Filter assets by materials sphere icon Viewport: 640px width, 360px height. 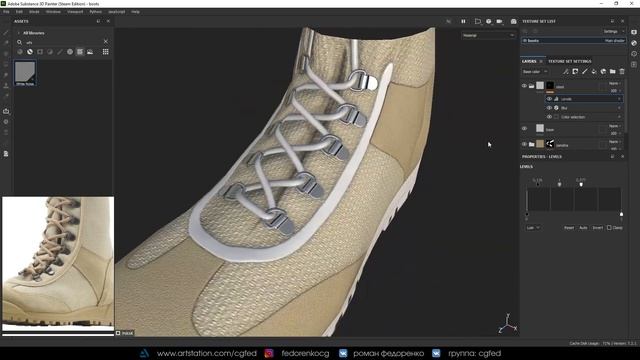[x=20, y=52]
